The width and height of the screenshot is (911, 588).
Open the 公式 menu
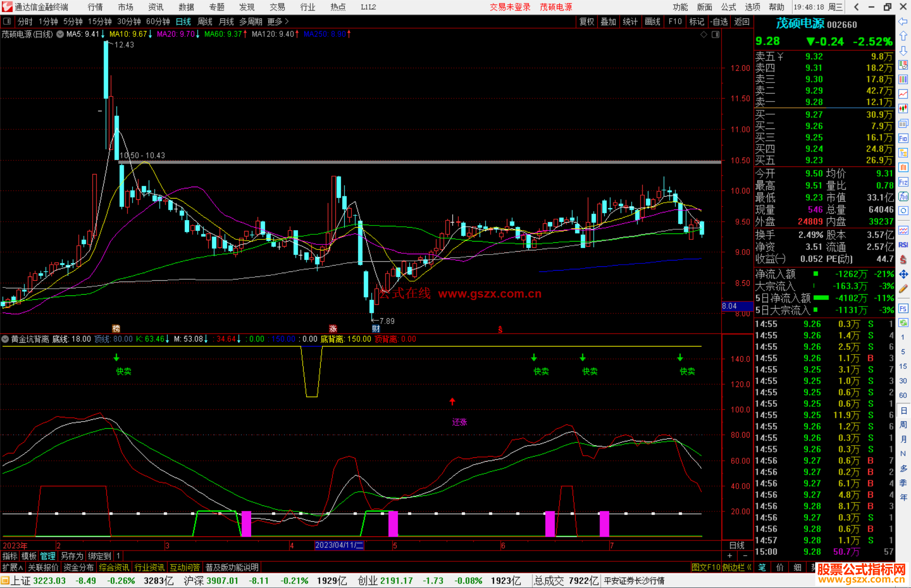728,7
